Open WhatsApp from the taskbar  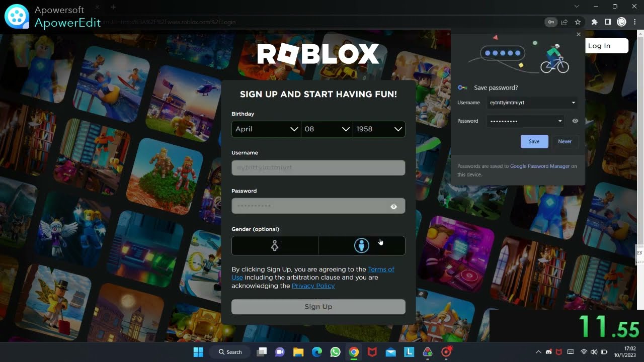pos(336,352)
